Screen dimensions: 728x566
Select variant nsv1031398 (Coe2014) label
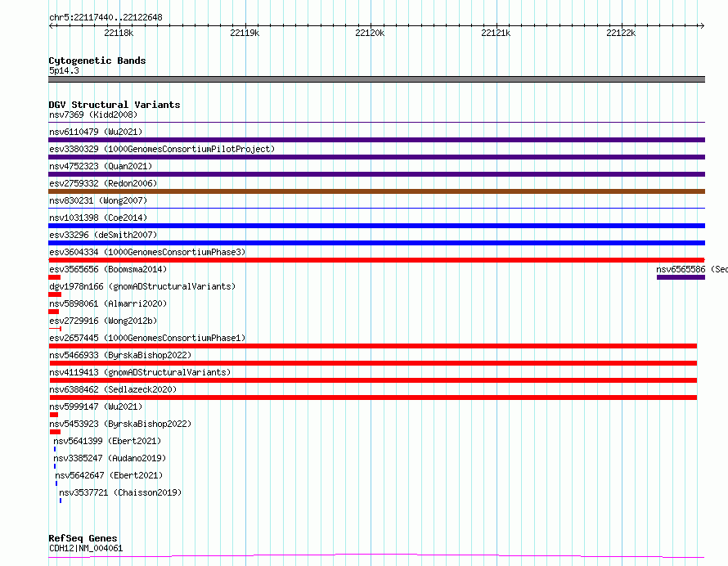(98, 218)
